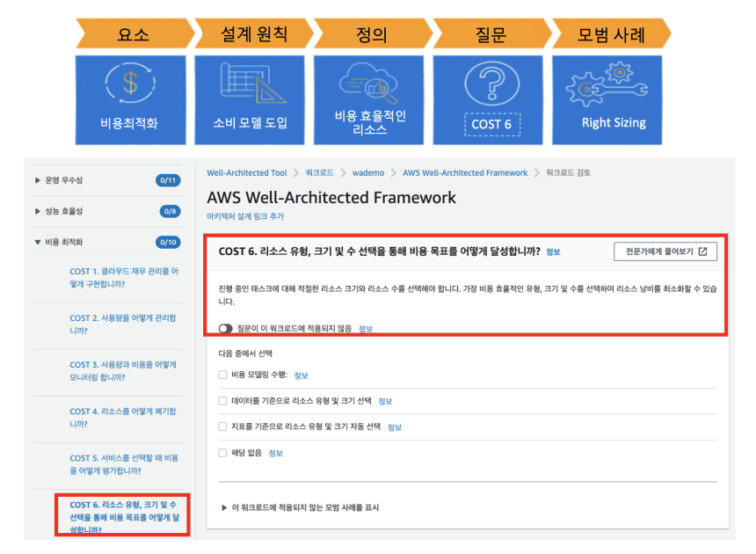This screenshot has width=756, height=554.
Task: Expand the 운영 우수성 section
Action: [38, 180]
